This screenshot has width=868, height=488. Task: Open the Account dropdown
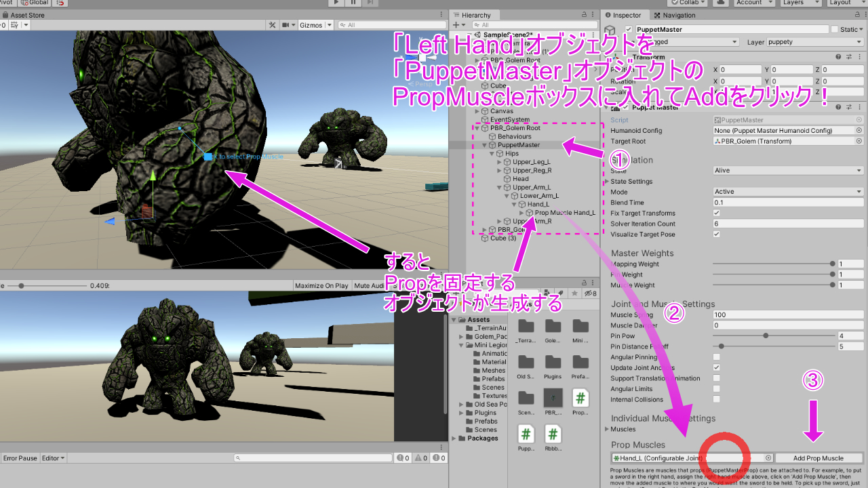[x=753, y=3]
